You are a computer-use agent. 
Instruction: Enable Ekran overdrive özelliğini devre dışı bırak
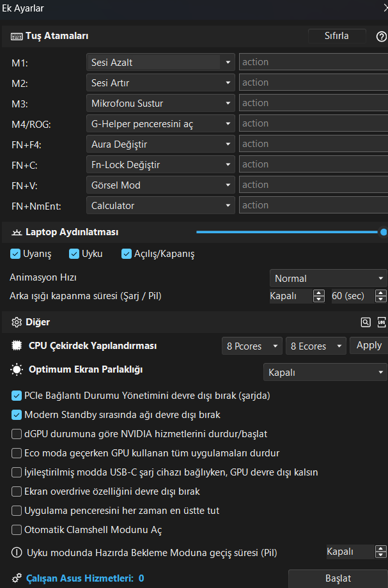coord(17,491)
